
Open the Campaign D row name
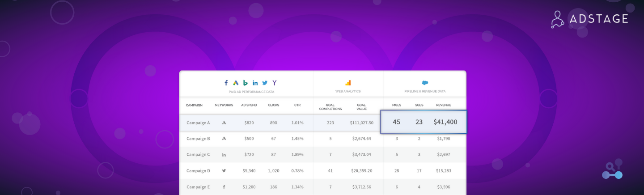coord(198,171)
